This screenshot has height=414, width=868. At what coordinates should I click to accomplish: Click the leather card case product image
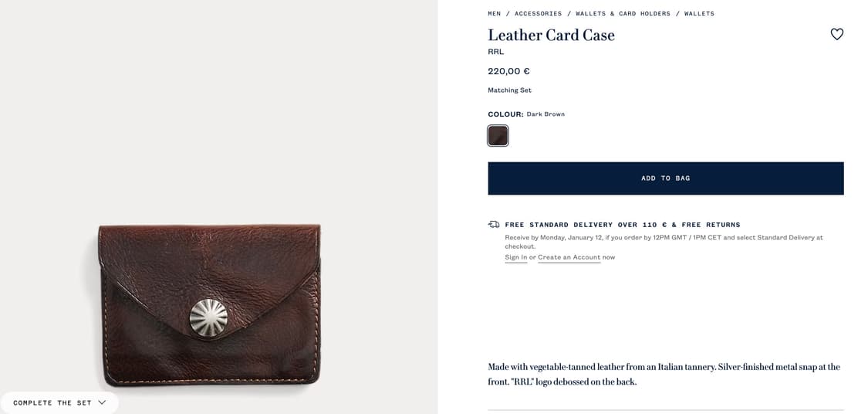(209, 305)
